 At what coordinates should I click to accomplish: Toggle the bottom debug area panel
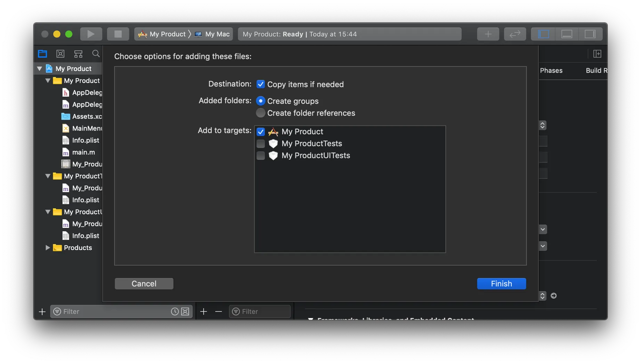pos(567,34)
